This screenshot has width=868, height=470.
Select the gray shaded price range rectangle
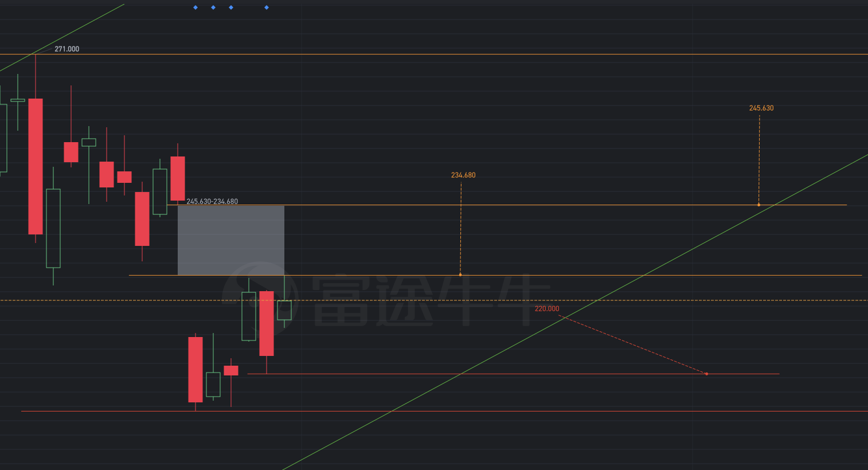tap(231, 240)
